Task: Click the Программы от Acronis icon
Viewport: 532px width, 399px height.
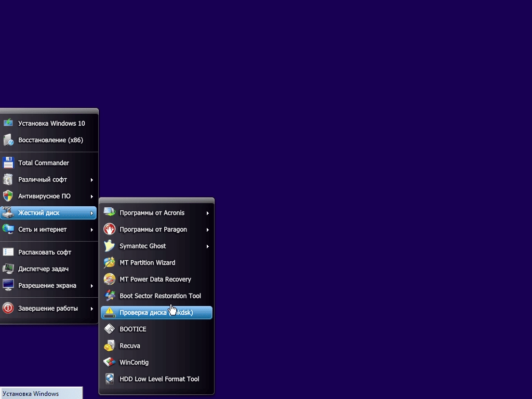Action: click(110, 212)
